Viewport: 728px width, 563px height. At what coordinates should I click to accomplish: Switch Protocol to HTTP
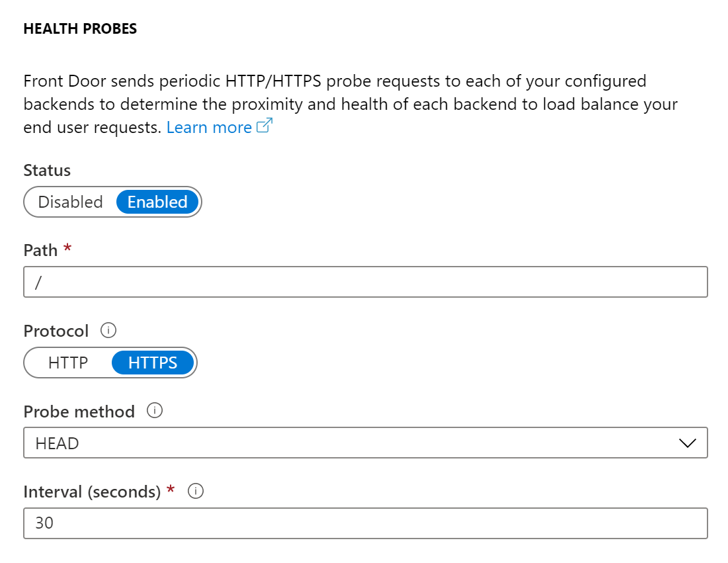click(68, 363)
